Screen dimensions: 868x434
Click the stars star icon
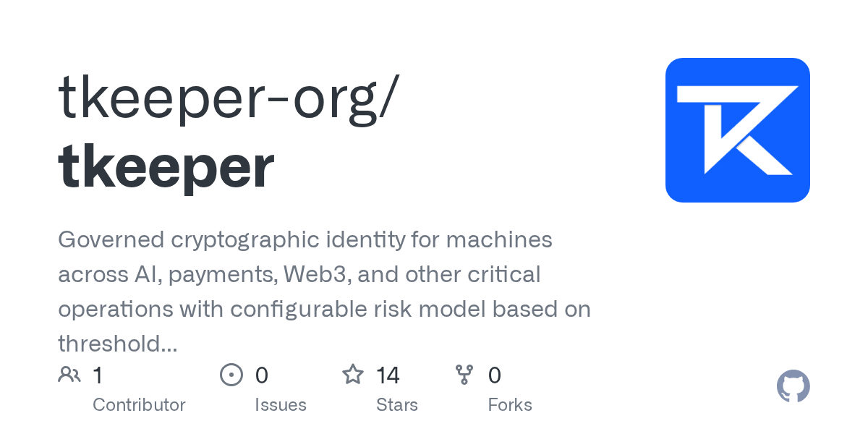[353, 375]
